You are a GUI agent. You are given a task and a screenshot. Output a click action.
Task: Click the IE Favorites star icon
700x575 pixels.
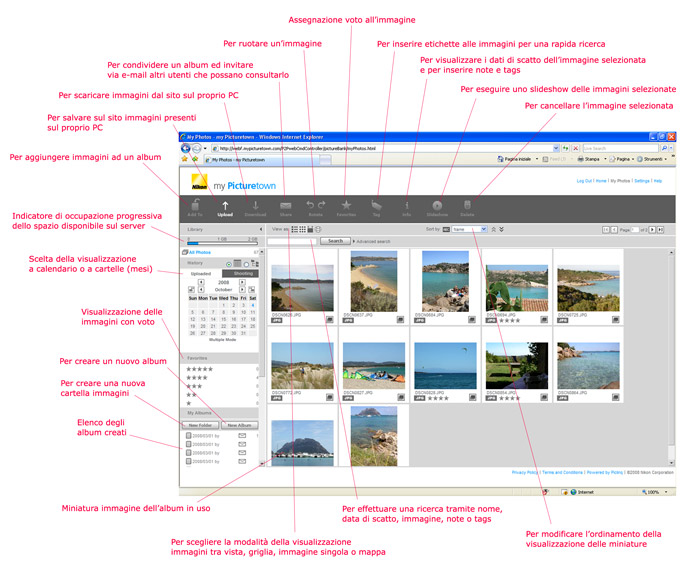point(184,159)
